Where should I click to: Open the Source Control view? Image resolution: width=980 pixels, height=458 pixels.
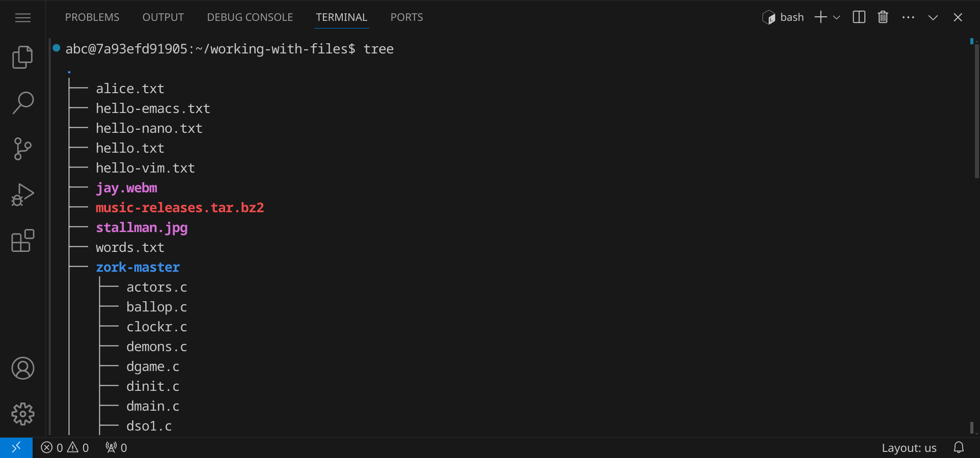coord(22,149)
